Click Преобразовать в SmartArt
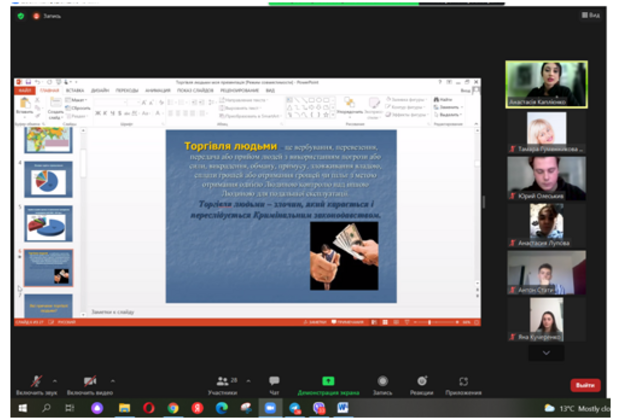Image resolution: width=620 pixels, height=420 pixels. (250, 116)
